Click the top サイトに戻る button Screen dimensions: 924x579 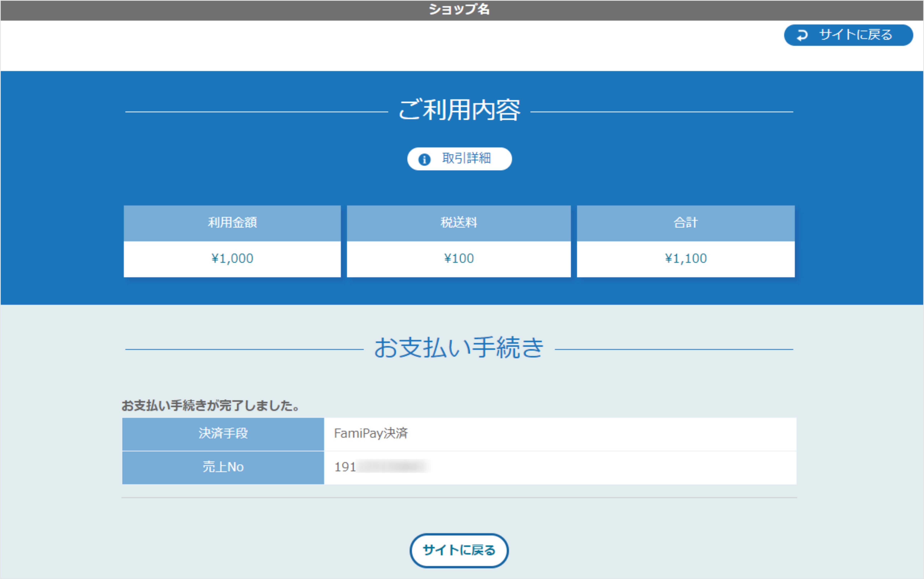pyautogui.click(x=848, y=35)
